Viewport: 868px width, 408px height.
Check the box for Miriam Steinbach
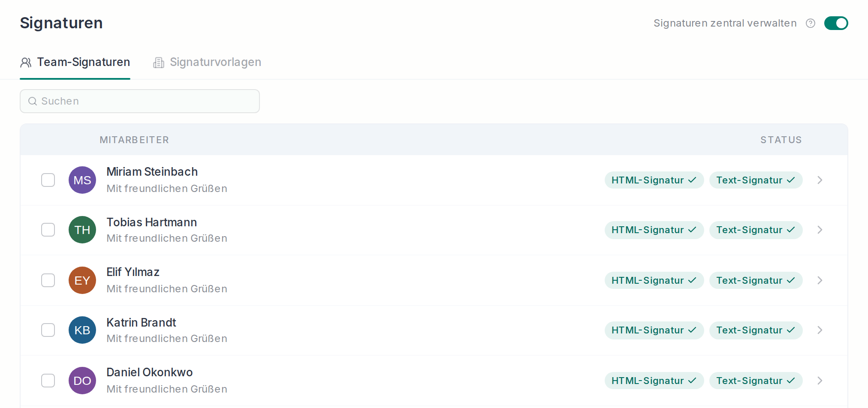click(x=48, y=180)
